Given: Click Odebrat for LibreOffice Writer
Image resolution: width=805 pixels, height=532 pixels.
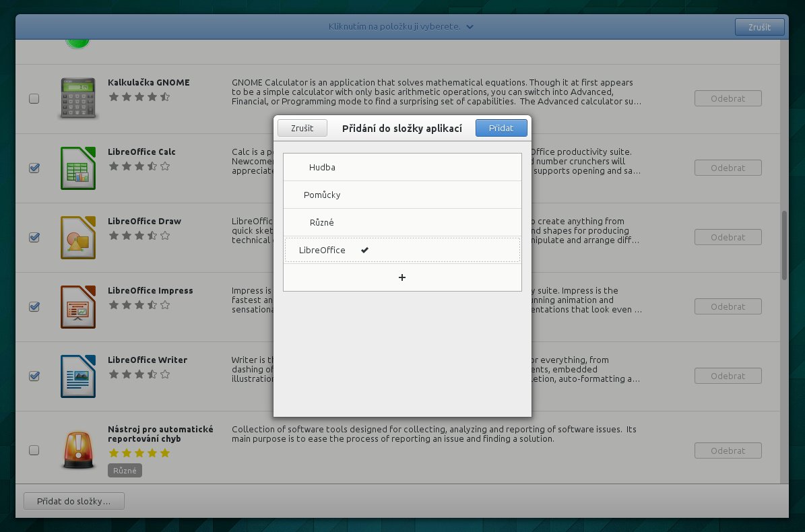Looking at the screenshot, I should [728, 376].
